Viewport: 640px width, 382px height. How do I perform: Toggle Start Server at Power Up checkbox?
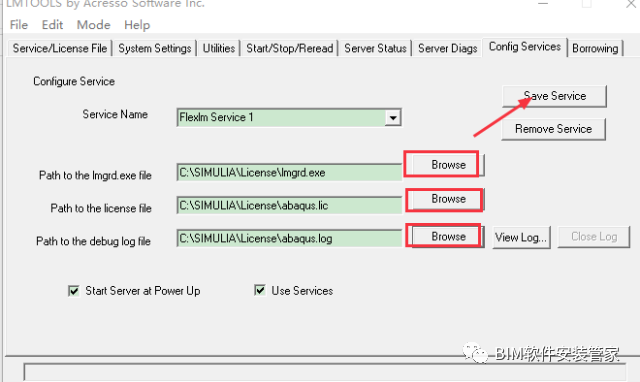(x=74, y=291)
